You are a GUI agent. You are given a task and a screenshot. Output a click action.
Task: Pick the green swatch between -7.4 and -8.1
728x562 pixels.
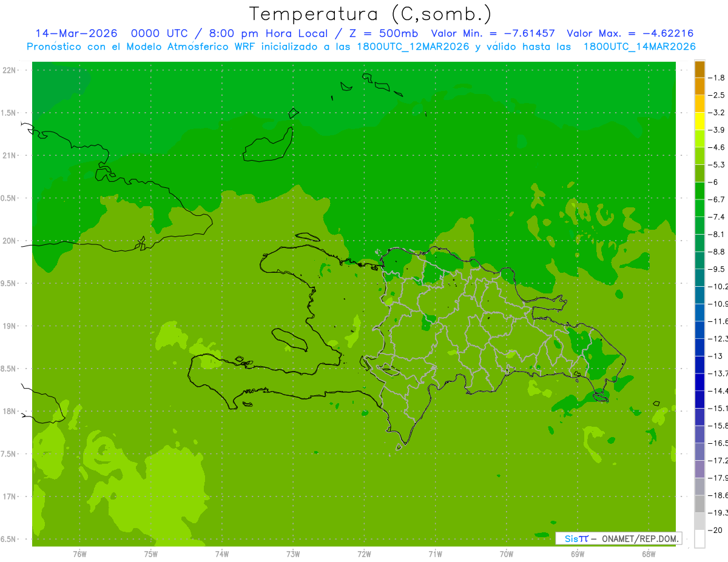tap(699, 226)
